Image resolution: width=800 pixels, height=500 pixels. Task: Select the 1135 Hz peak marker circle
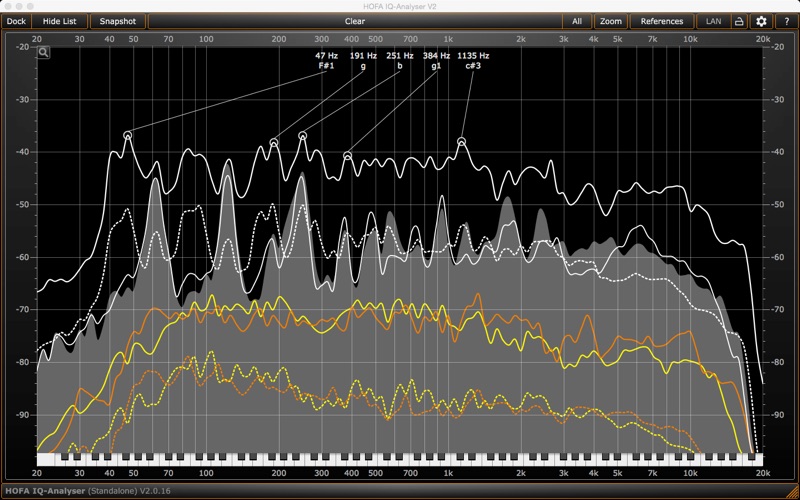pos(462,141)
